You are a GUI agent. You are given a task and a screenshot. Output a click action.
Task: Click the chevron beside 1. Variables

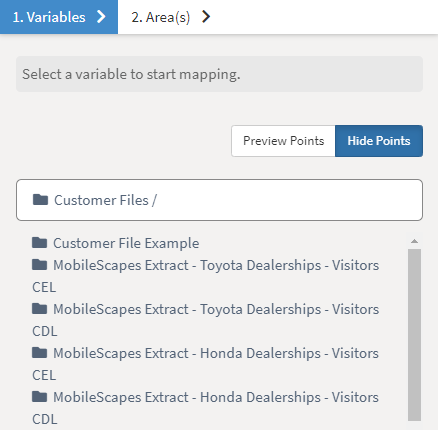101,17
